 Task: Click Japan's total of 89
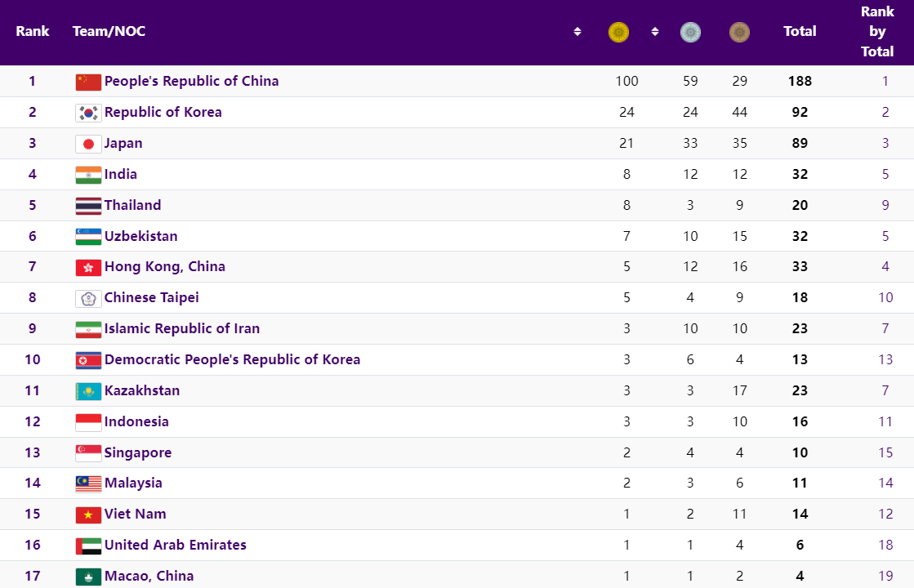(x=800, y=144)
